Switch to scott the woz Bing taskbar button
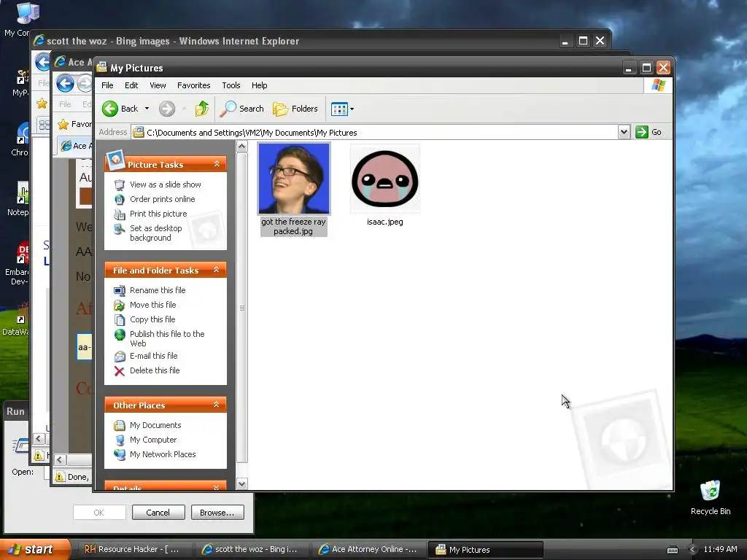This screenshot has width=747, height=560. [252, 550]
